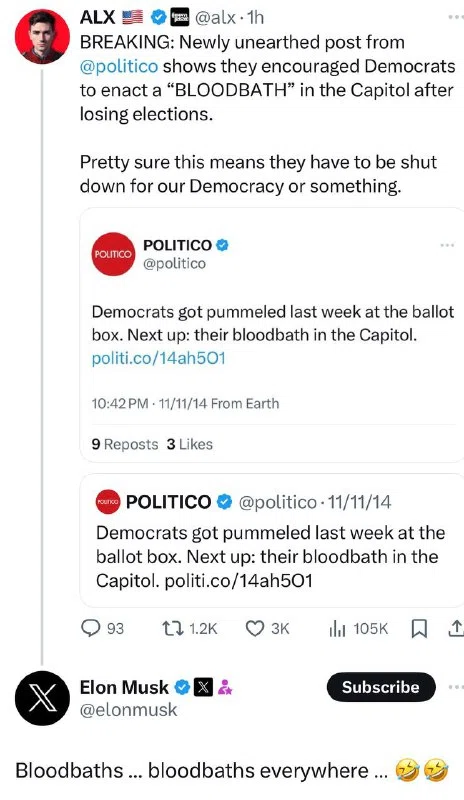
Task: Open the three-dot menu on quoted POLITICO post
Action: (447, 245)
